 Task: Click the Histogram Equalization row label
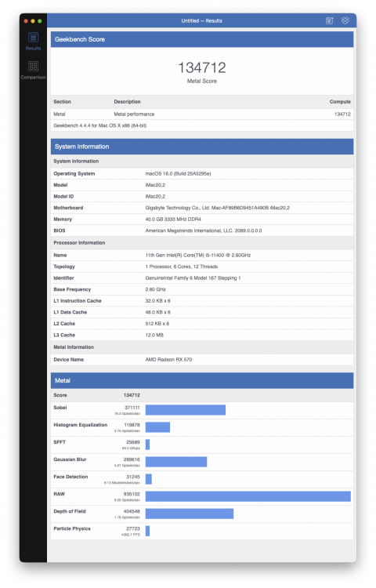(x=80, y=425)
